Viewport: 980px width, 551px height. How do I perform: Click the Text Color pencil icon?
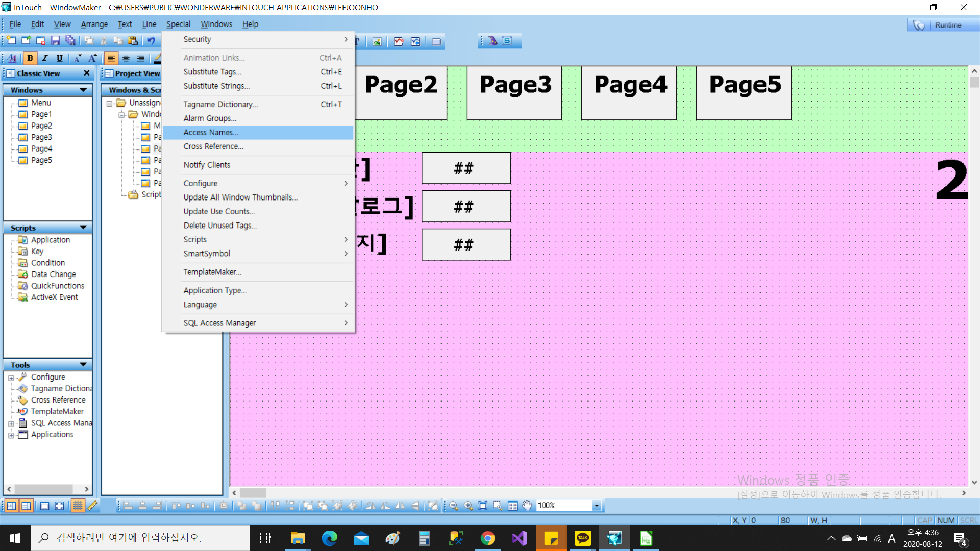(158, 58)
